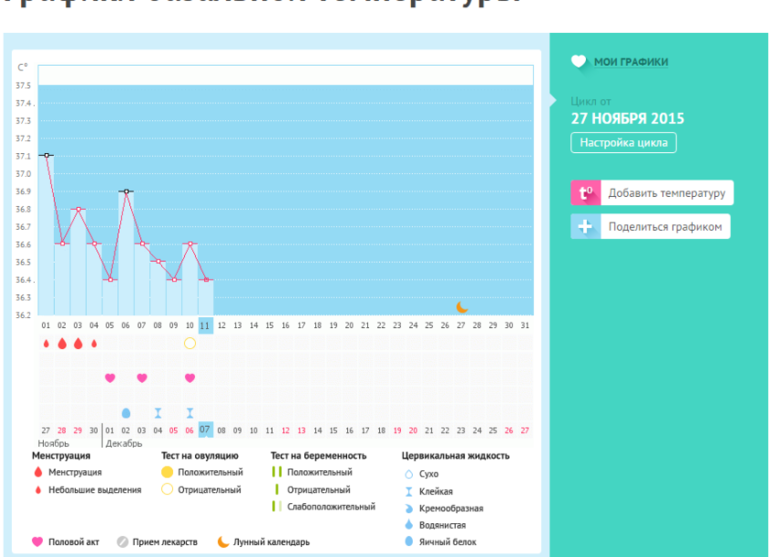The width and height of the screenshot is (770, 557).
Task: Click the Лунный календарь legend moon icon
Action: point(223,541)
